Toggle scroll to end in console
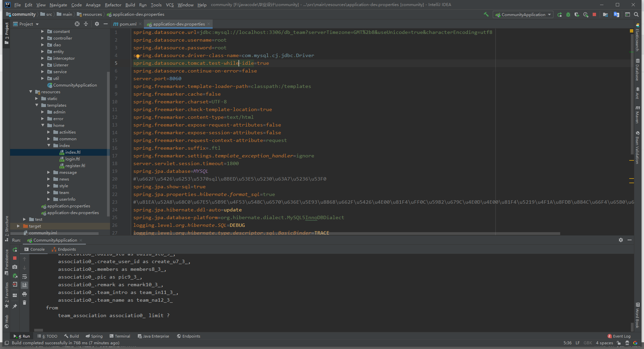The width and height of the screenshot is (644, 349). (24, 285)
